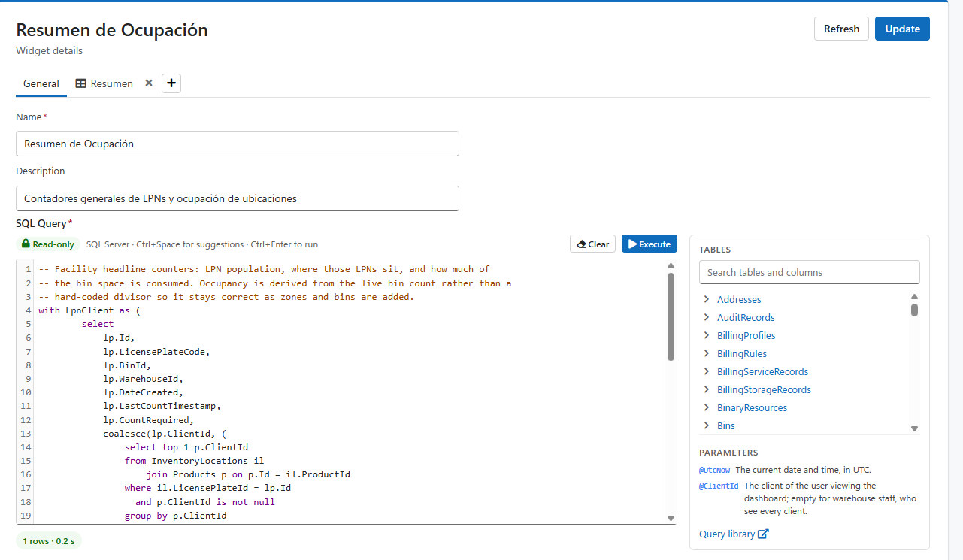Execute the SQL query
This screenshot has height=560, width=963.
click(x=650, y=244)
